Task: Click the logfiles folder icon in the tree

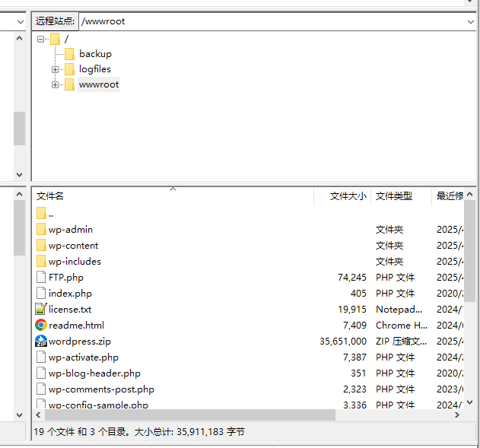Action: [x=69, y=69]
